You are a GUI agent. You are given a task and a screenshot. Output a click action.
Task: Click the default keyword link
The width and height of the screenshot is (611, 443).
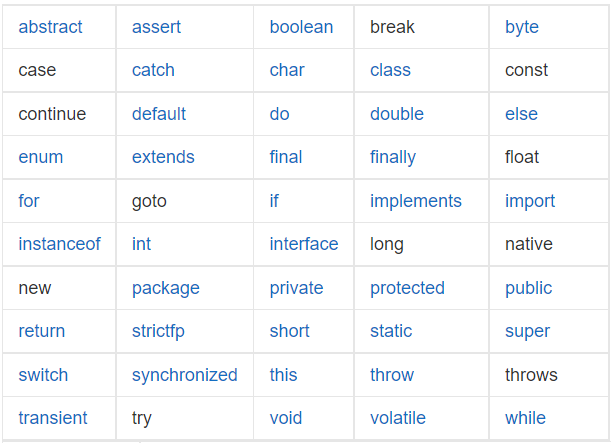click(159, 114)
